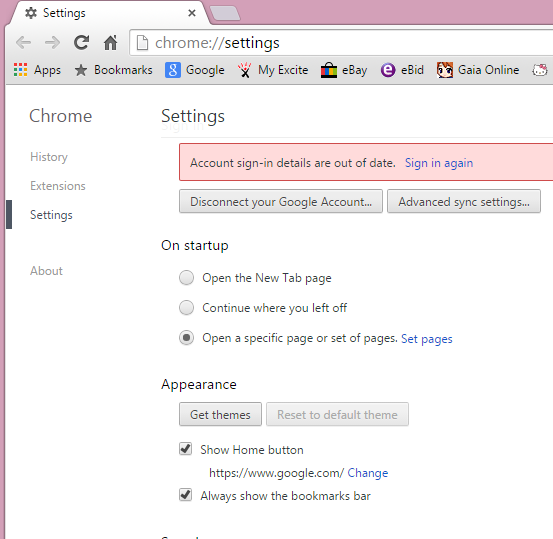This screenshot has height=539, width=553.
Task: Select Continue where you left off
Action: (x=186, y=308)
